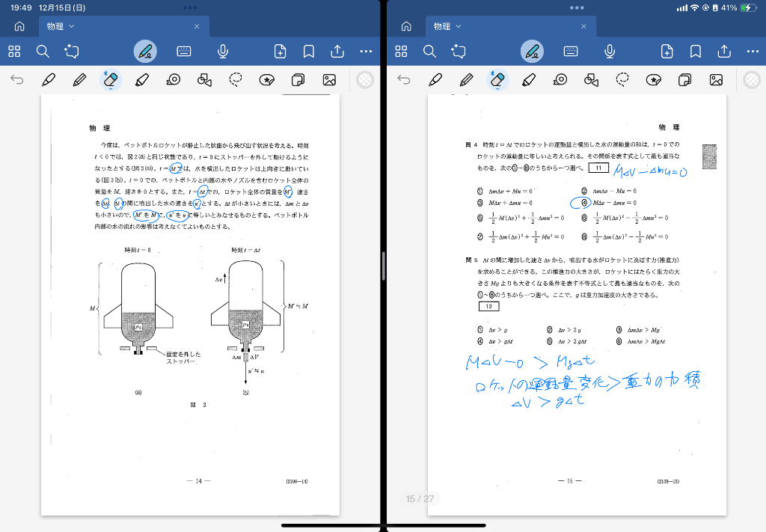Screen dimensions: 766x532
Task: Switch to the 物理 tab in right window
Action: (x=442, y=26)
